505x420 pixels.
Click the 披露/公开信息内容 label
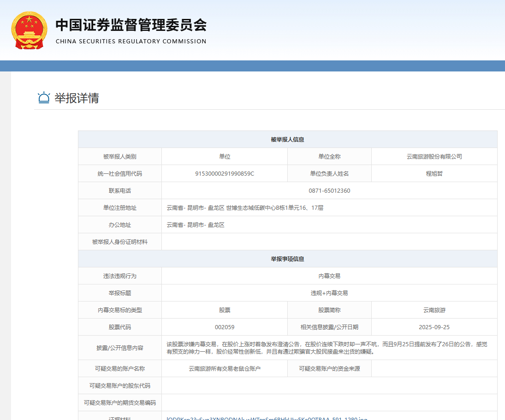(x=120, y=348)
